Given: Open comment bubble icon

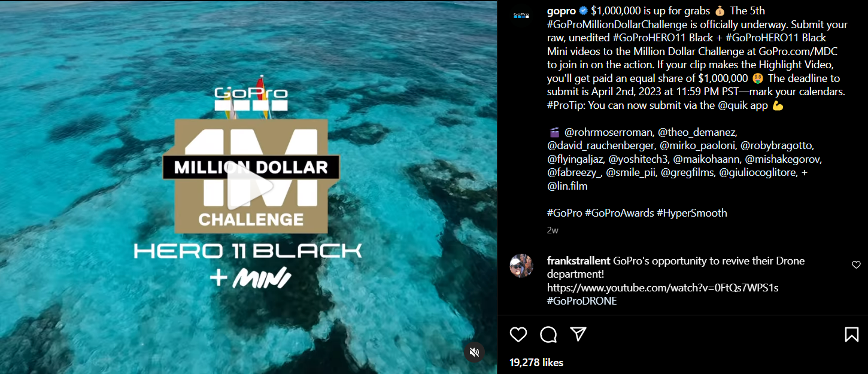Looking at the screenshot, I should coord(548,335).
